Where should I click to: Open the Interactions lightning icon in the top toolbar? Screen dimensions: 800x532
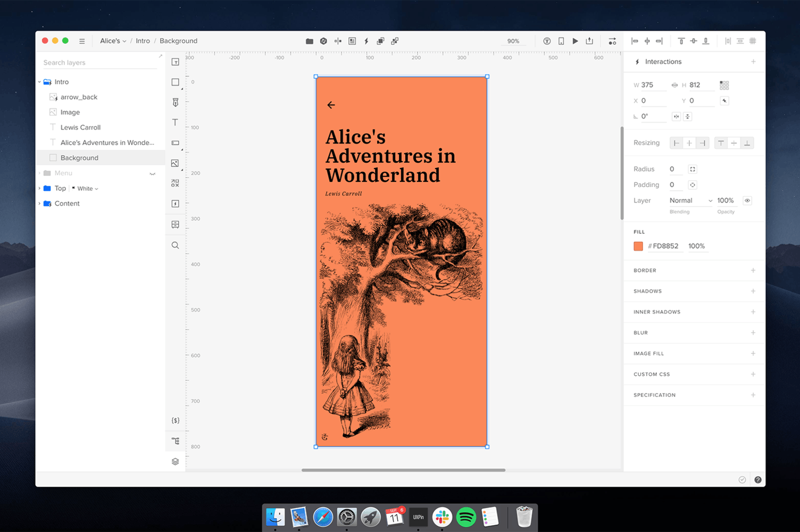pyautogui.click(x=366, y=41)
